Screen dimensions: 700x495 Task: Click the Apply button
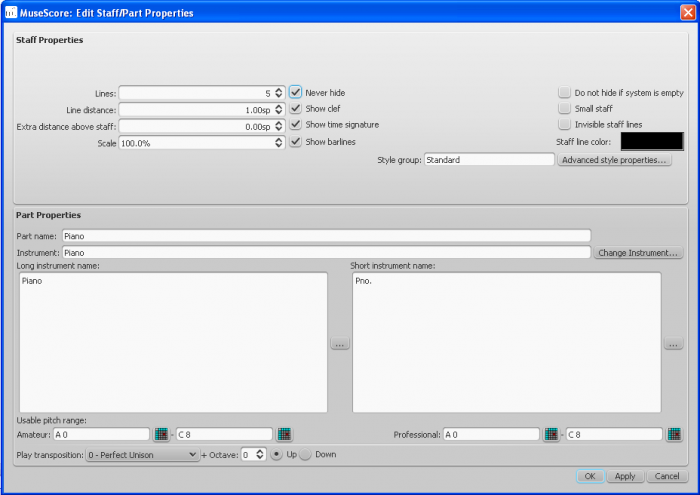[625, 476]
